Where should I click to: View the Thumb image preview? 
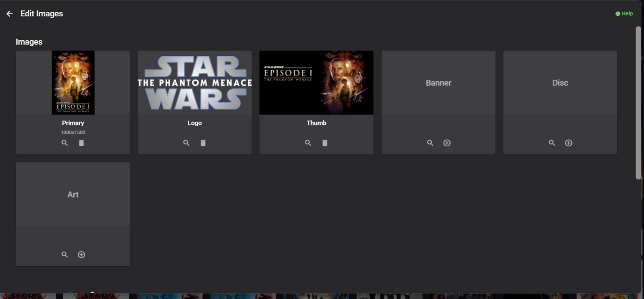tap(316, 83)
